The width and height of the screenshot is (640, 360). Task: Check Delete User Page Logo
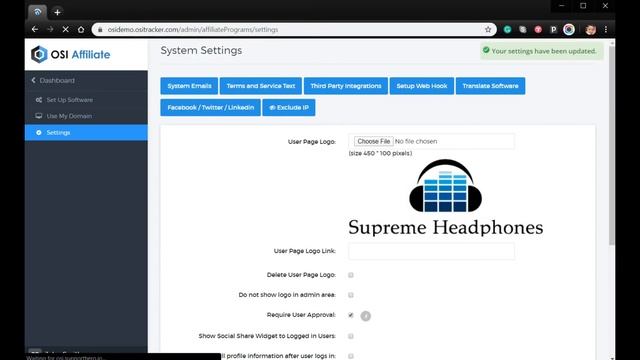[x=351, y=275]
